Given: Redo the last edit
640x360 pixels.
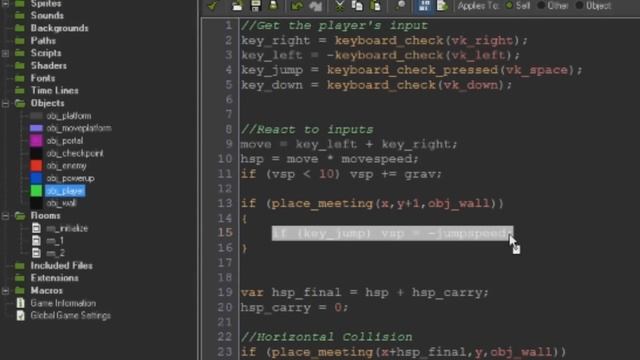Looking at the screenshot, I should [x=315, y=6].
